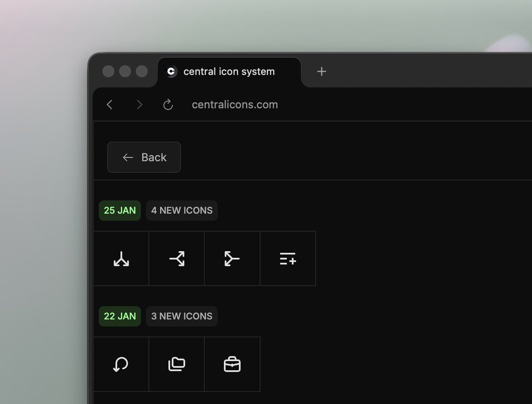Select the add-to-list plus icon

(x=288, y=259)
